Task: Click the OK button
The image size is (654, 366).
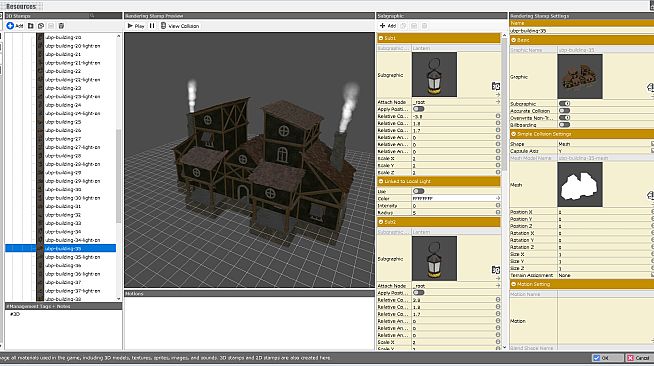Action: point(607,358)
